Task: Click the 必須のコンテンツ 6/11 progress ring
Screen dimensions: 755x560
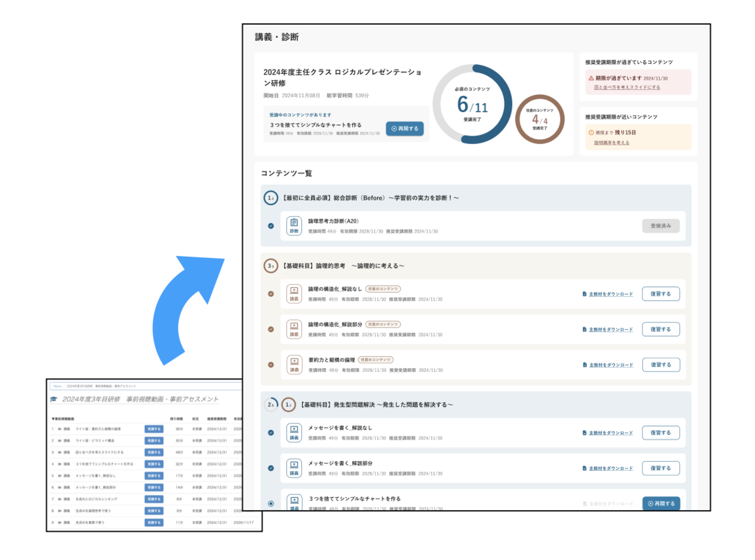Action: [472, 104]
